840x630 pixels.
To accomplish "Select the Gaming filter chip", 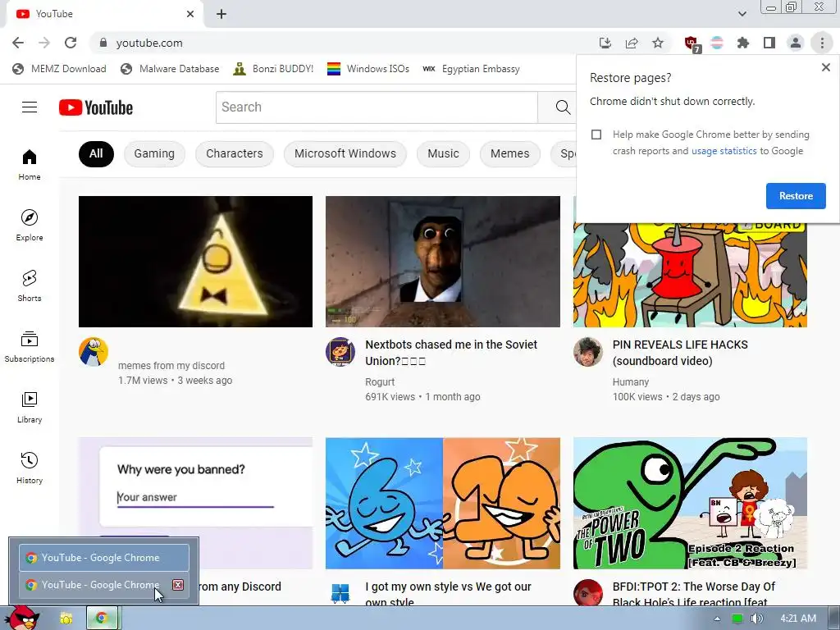I will click(x=154, y=153).
